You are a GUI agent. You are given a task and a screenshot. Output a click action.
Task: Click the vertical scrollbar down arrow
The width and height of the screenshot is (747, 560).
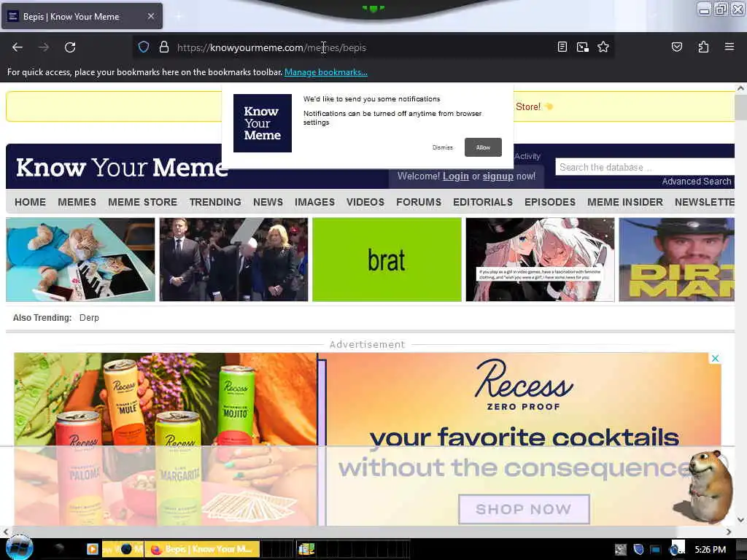click(740, 519)
